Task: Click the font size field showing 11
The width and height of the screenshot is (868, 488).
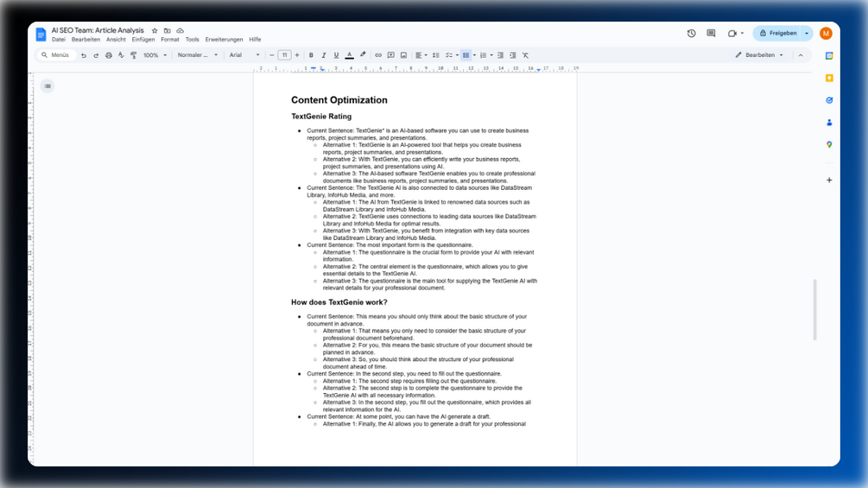Action: (x=284, y=55)
